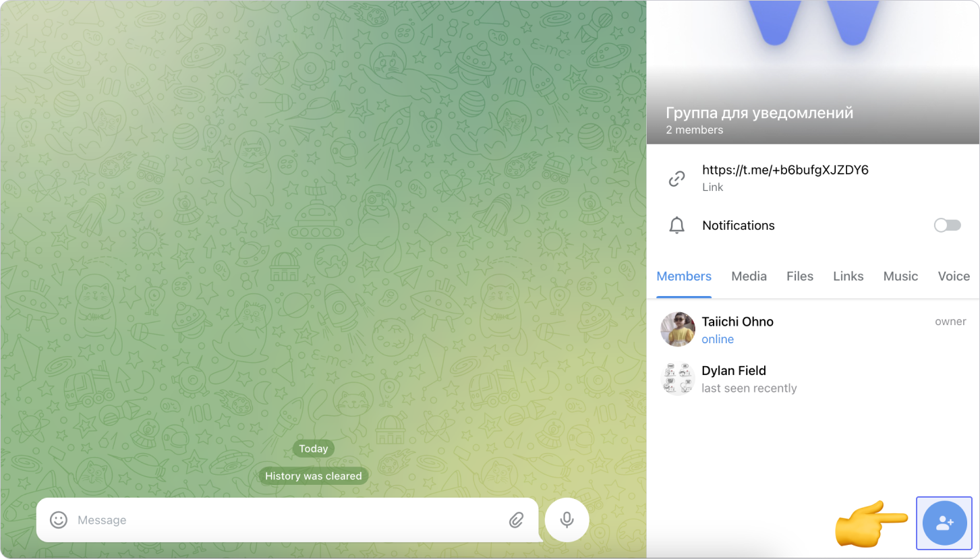Click the t.me invite link
Image resolution: width=980 pixels, height=559 pixels.
(785, 170)
